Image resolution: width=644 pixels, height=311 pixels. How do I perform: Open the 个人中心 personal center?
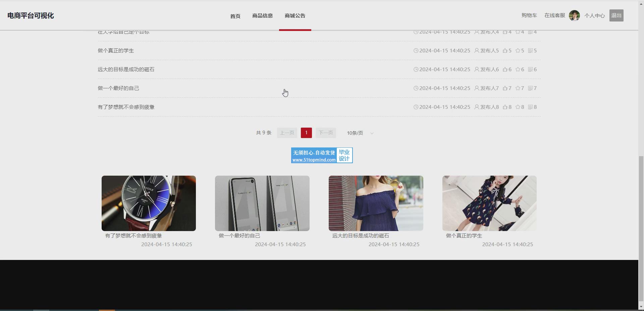click(x=594, y=16)
